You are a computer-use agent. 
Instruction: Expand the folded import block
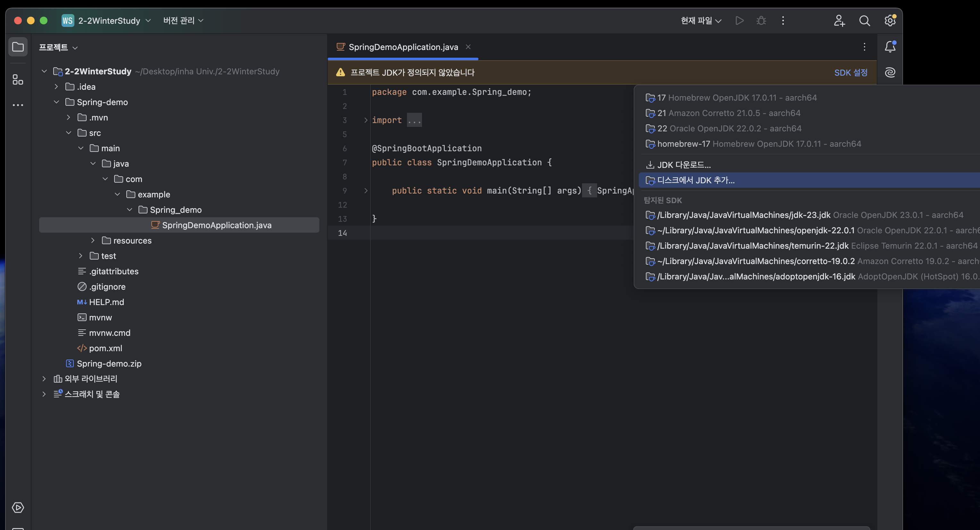coord(366,120)
